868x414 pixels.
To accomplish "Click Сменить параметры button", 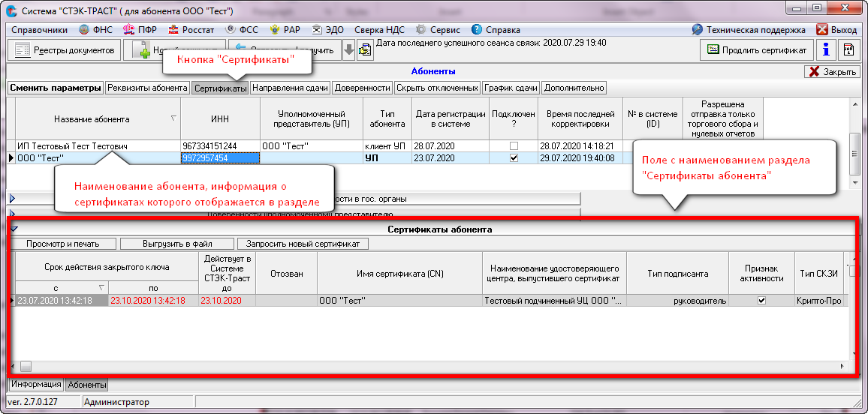I will tap(56, 88).
